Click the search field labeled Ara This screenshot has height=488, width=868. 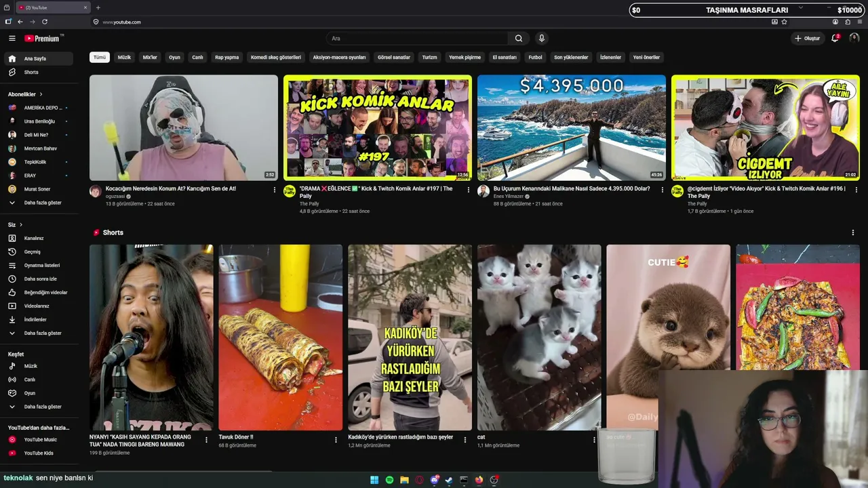(x=417, y=39)
